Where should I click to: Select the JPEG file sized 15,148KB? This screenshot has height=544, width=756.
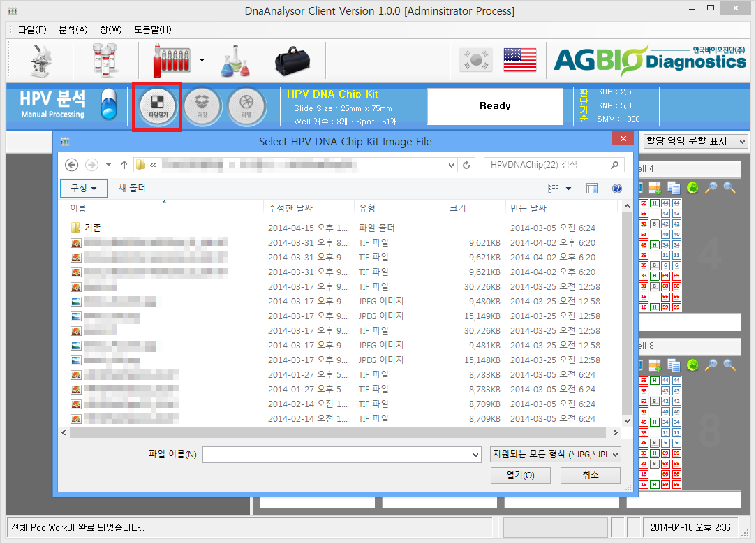pos(337,360)
